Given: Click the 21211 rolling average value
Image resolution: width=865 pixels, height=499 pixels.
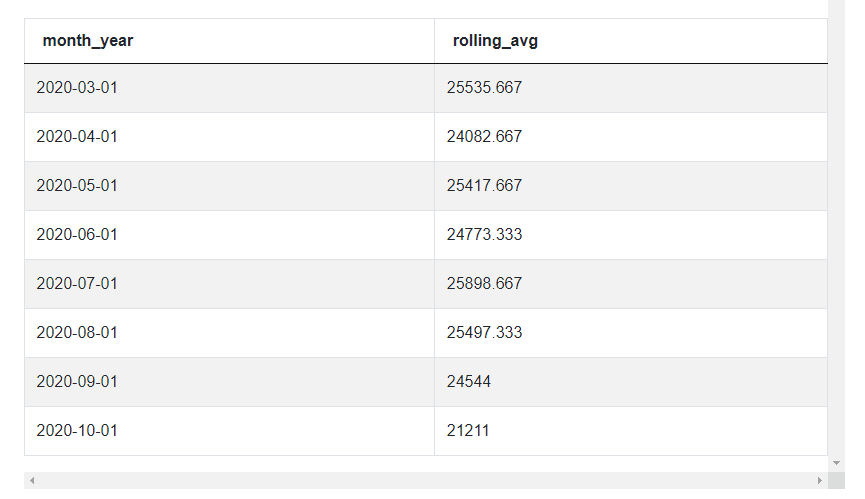Looking at the screenshot, I should click(468, 431).
